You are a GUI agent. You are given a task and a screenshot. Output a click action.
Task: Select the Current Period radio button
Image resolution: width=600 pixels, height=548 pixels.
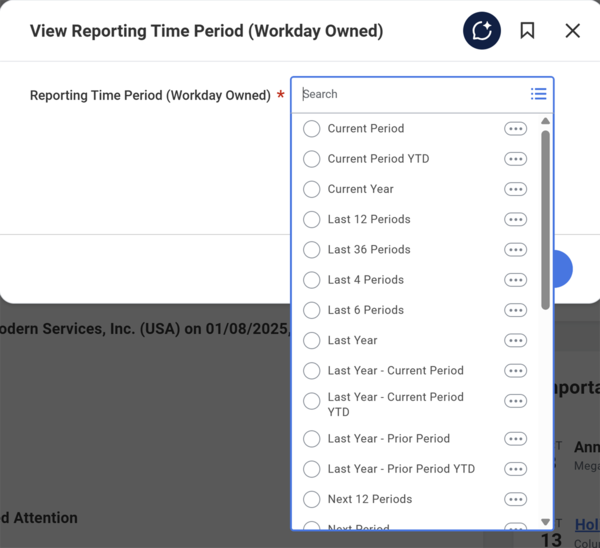click(x=311, y=129)
